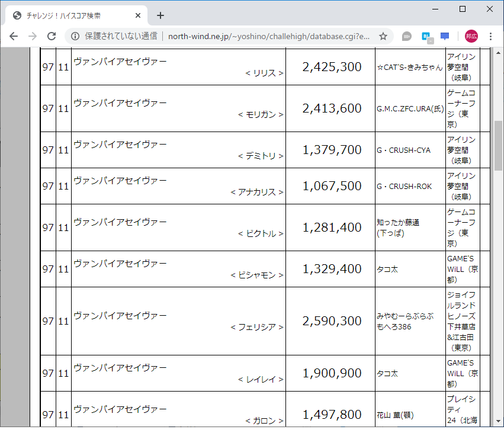Click the character name < レイレイ >
504x436 pixels.
[261, 379]
